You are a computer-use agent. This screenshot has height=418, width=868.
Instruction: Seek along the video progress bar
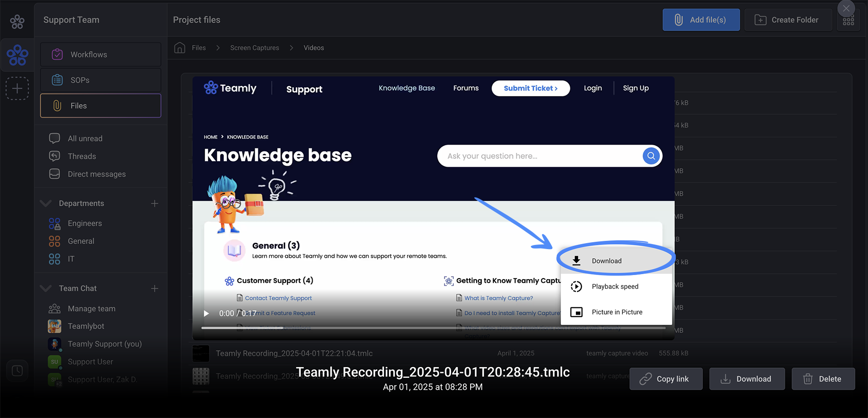point(433,328)
